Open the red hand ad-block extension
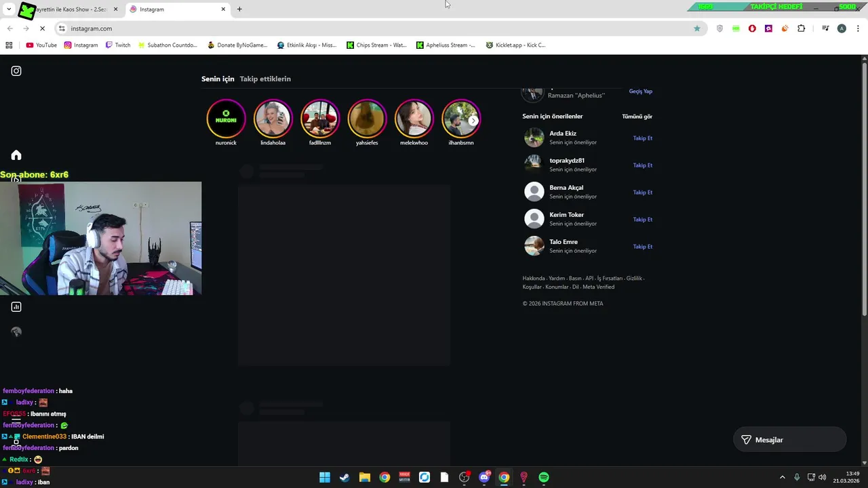868x488 pixels. click(752, 28)
